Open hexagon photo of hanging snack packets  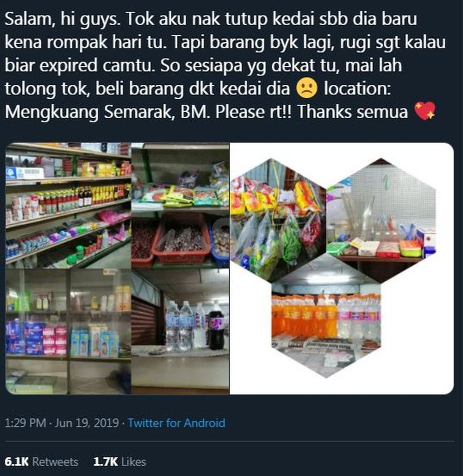(x=278, y=220)
